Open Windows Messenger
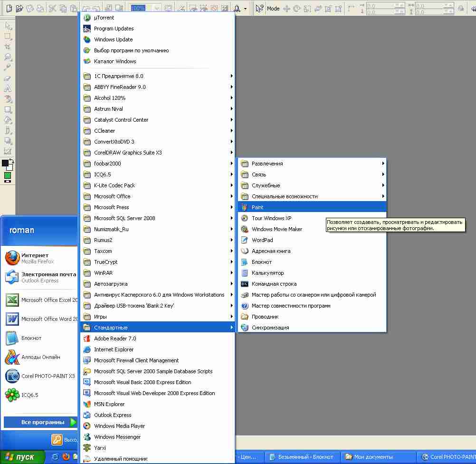 click(157, 437)
